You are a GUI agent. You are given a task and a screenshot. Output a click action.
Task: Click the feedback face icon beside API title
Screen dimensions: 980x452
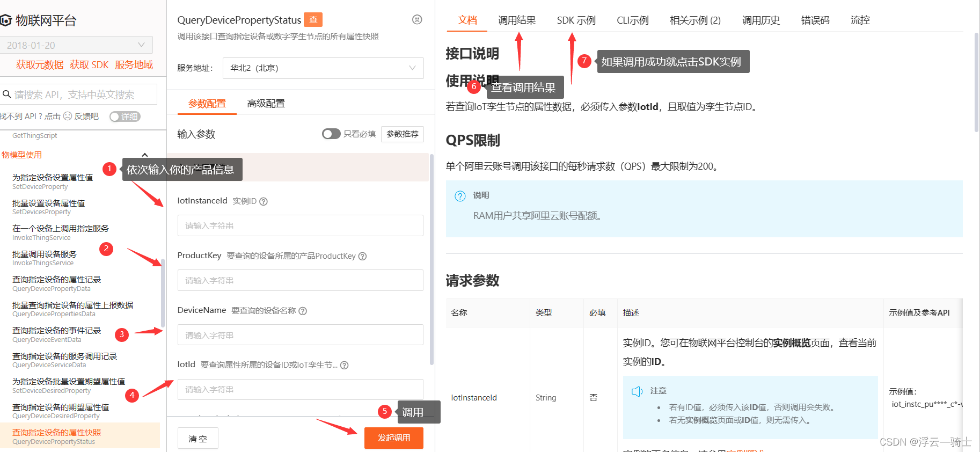point(417,19)
